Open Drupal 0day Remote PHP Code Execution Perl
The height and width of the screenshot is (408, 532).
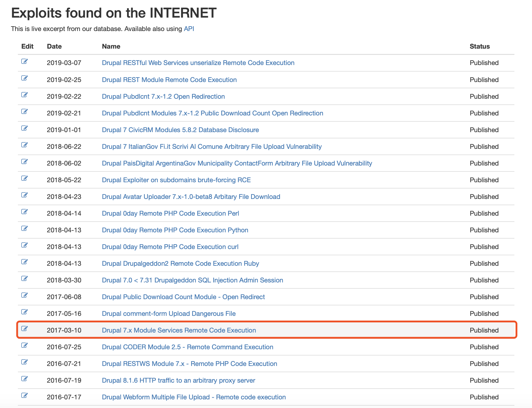coord(170,214)
